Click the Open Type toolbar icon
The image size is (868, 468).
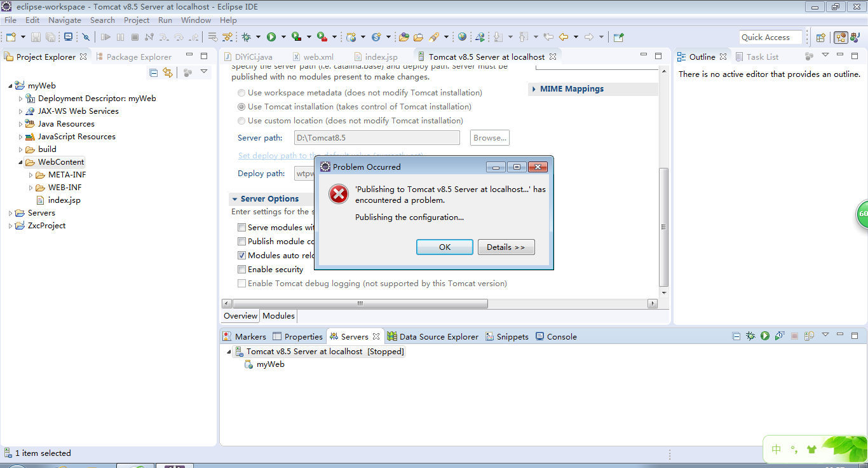pyautogui.click(x=404, y=38)
